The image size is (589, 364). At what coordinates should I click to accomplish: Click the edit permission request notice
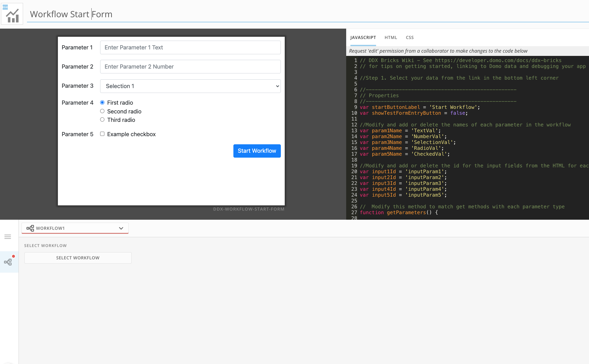pos(438,51)
